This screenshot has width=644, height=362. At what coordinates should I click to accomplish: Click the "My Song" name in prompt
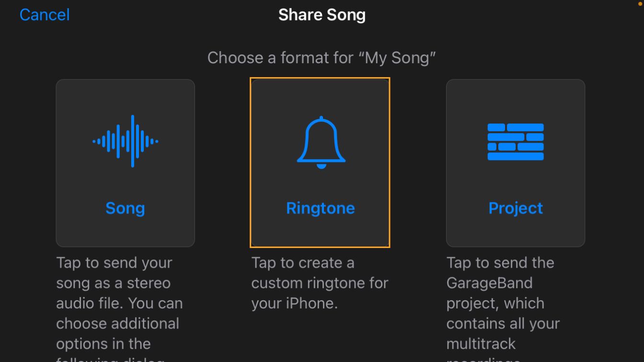[400, 58]
